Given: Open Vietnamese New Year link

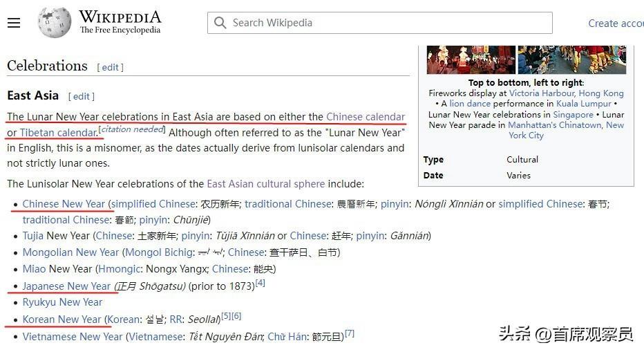Looking at the screenshot, I should point(73,337).
